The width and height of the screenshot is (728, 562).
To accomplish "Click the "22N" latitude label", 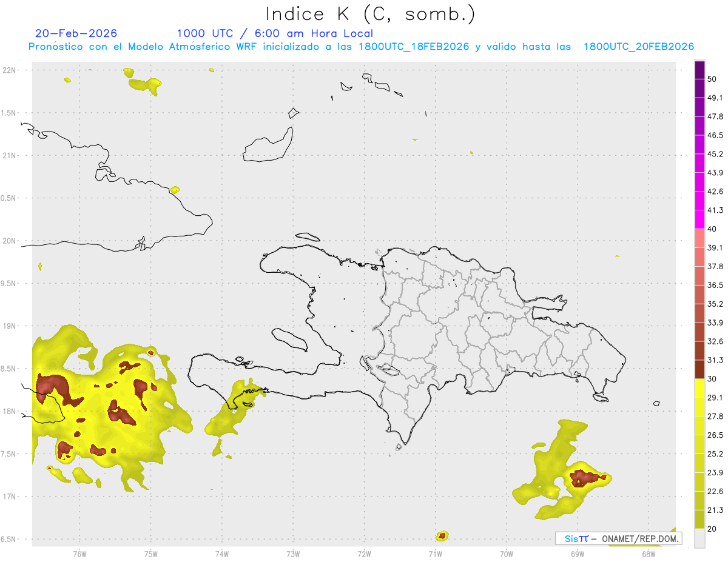I will click(10, 70).
